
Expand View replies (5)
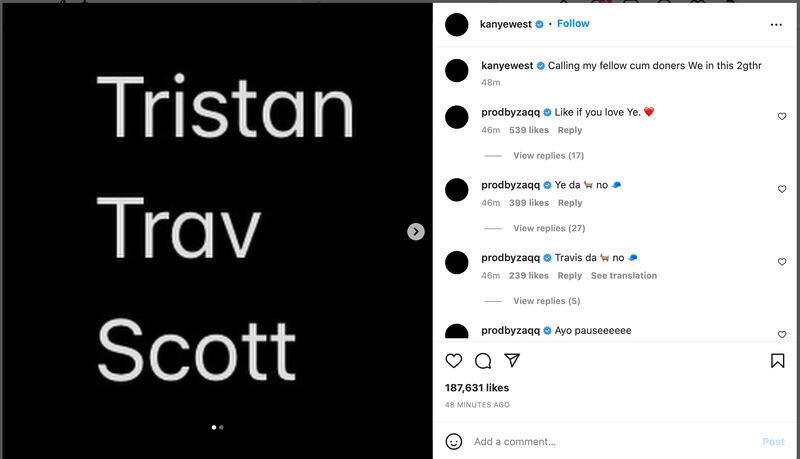click(x=546, y=301)
